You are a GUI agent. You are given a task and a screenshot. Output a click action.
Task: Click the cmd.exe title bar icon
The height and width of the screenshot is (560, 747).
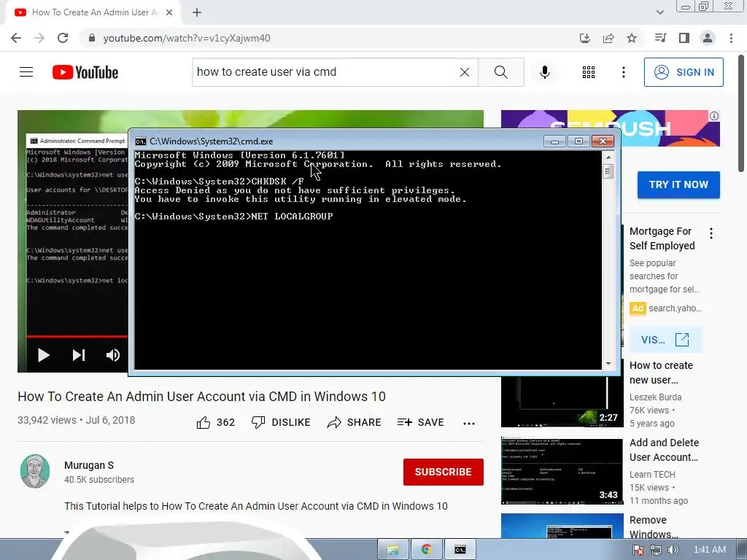(140, 141)
